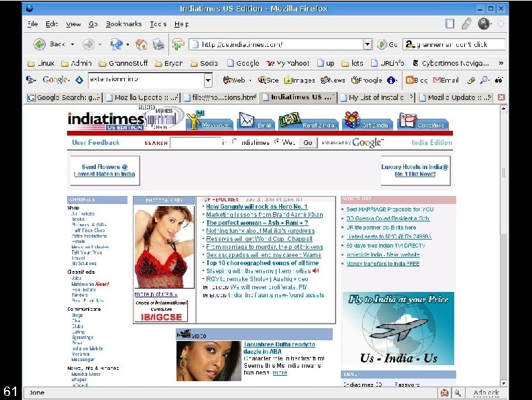This screenshot has width=532, height=400.
Task: Open the Tools menu
Action: 158,23
